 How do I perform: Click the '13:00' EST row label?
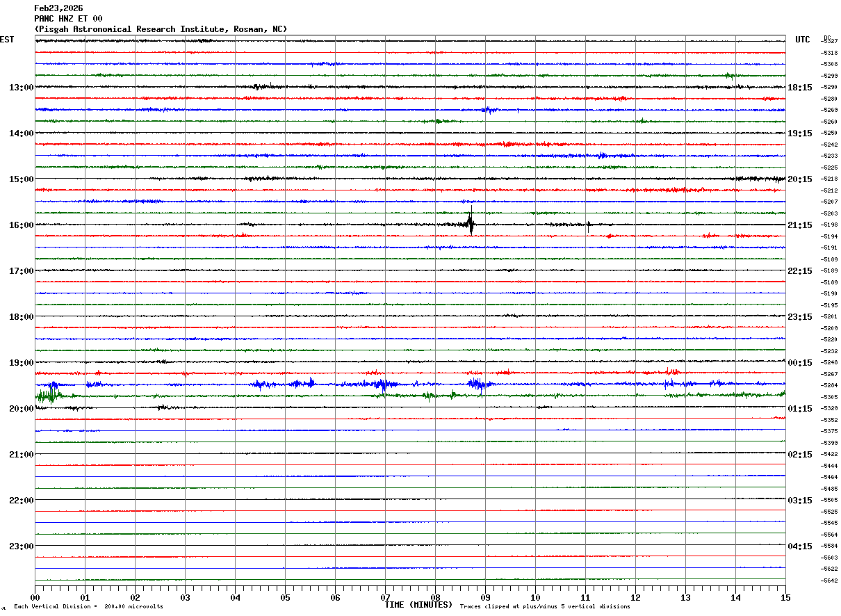point(22,88)
